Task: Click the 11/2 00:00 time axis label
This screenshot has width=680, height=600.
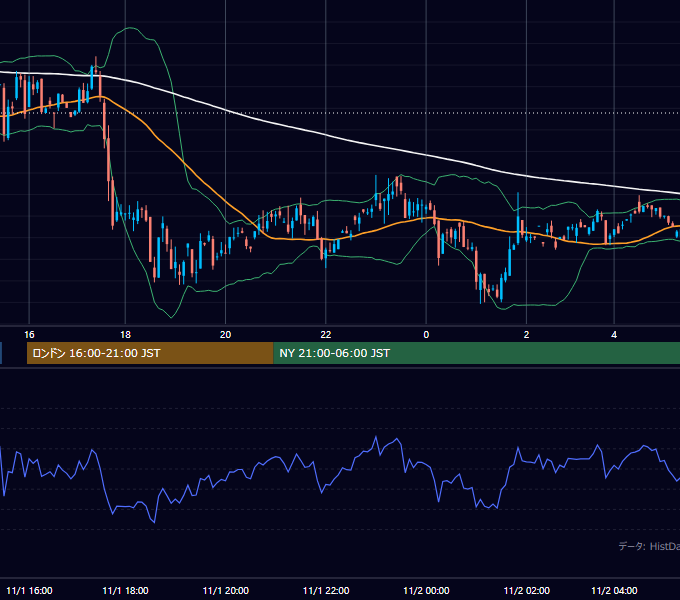Action: pyautogui.click(x=426, y=590)
